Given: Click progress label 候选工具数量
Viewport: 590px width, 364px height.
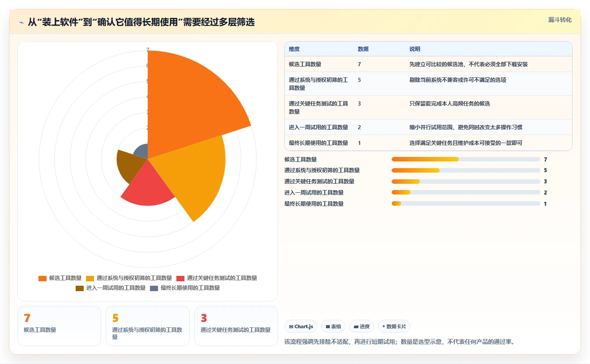Looking at the screenshot, I should point(300,159).
